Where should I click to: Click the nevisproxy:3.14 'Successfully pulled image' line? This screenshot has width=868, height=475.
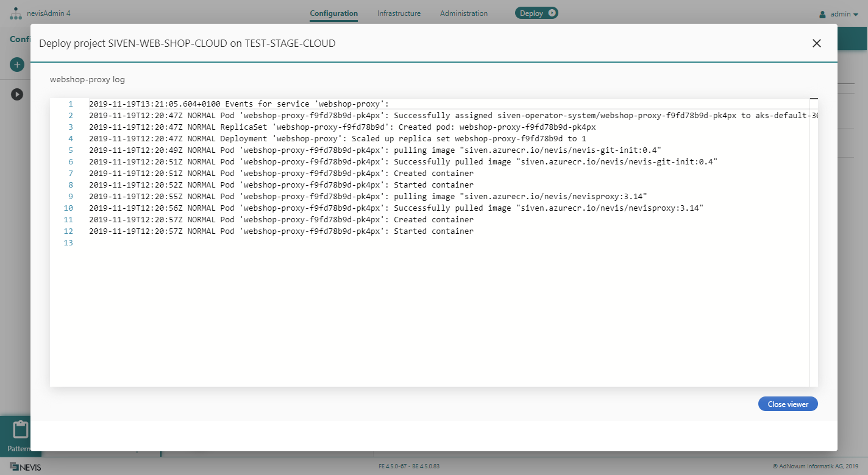pyautogui.click(x=396, y=208)
